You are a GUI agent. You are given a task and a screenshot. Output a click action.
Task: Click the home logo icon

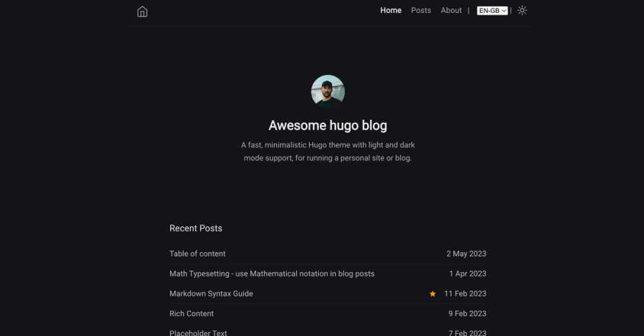[x=142, y=12]
